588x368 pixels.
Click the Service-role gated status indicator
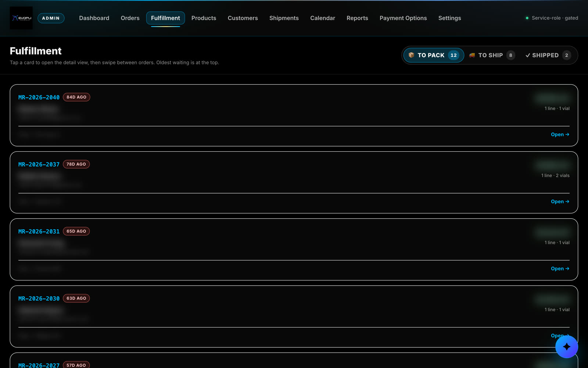[552, 18]
